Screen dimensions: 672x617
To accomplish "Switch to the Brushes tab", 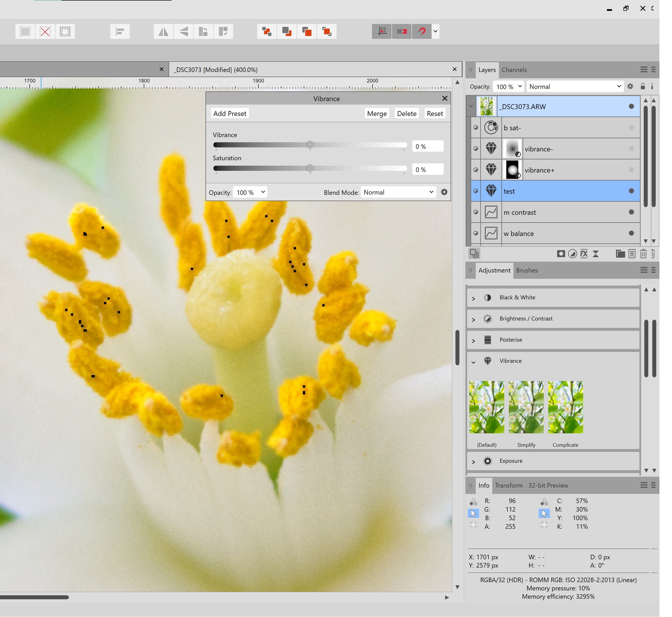I will tap(527, 271).
